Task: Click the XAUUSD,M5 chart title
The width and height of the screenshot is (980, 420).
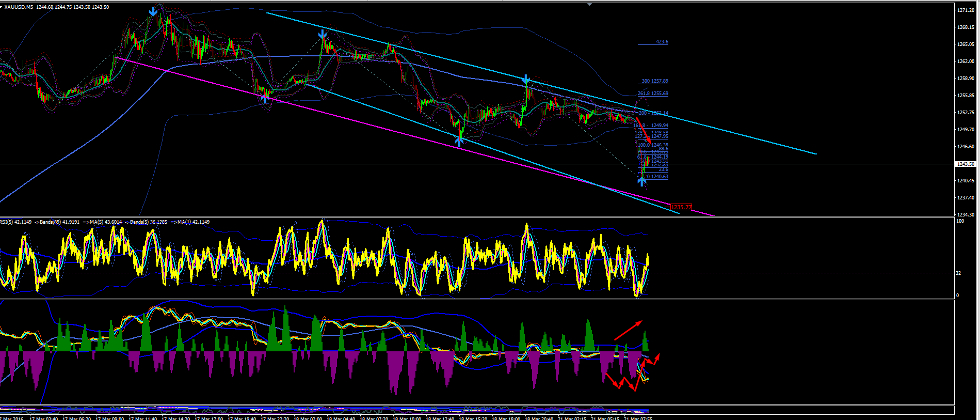Action: tap(19, 7)
